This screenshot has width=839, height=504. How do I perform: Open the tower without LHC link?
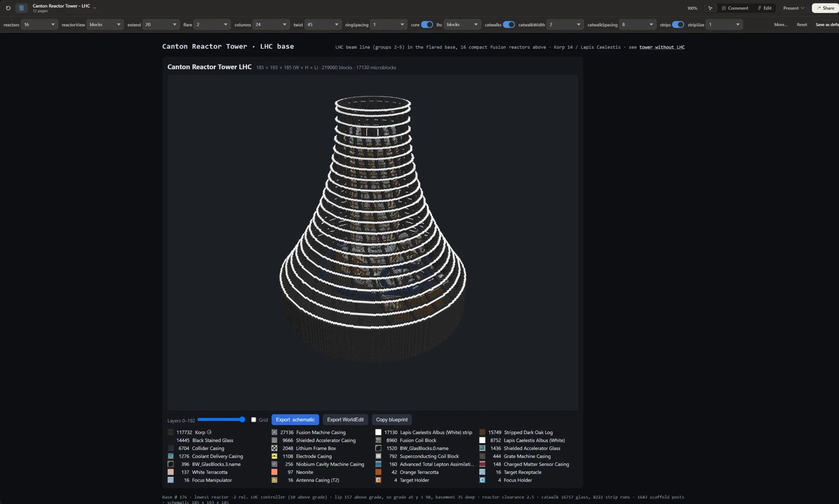pos(662,47)
